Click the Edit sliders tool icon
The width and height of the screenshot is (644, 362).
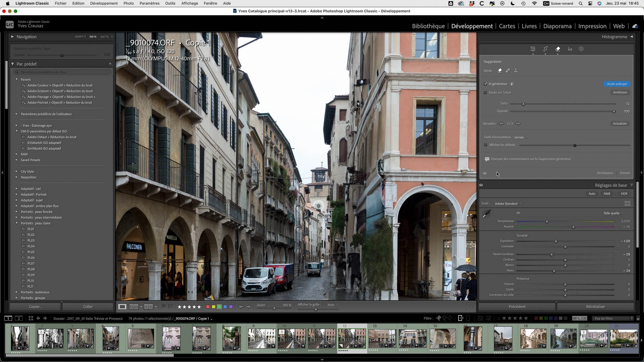[533, 49]
